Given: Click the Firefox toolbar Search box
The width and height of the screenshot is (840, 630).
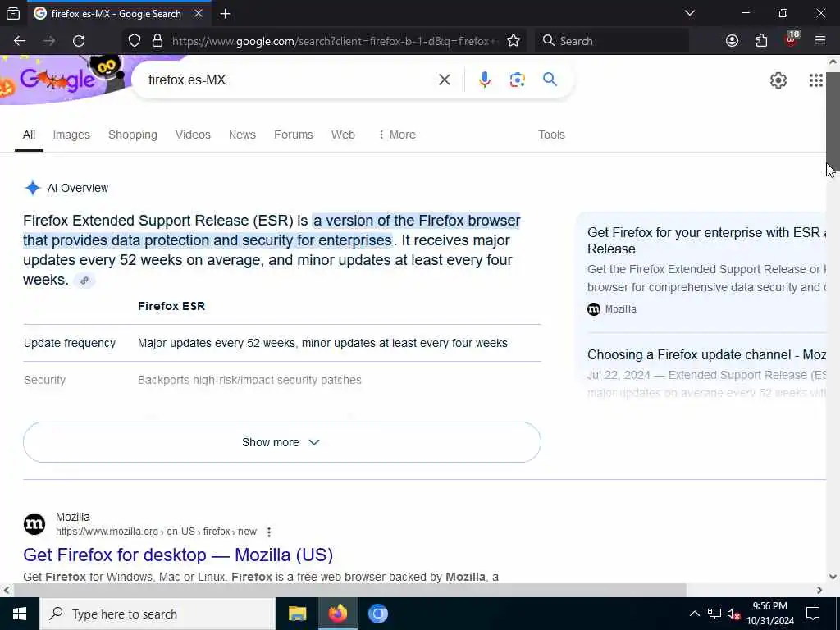Looking at the screenshot, I should point(612,41).
